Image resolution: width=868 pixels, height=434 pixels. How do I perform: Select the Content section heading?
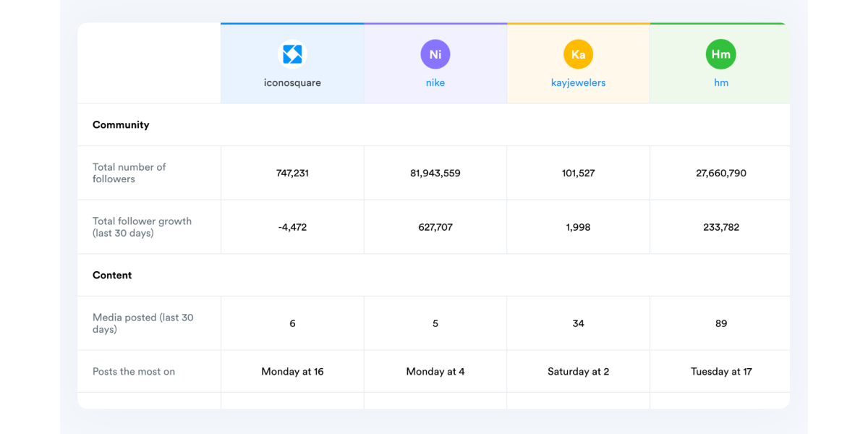point(112,275)
